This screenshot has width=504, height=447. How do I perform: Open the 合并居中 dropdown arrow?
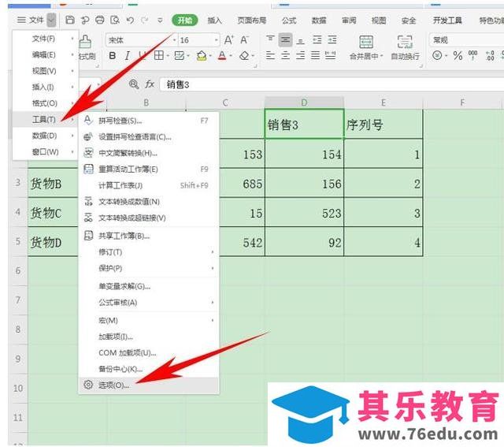point(381,56)
